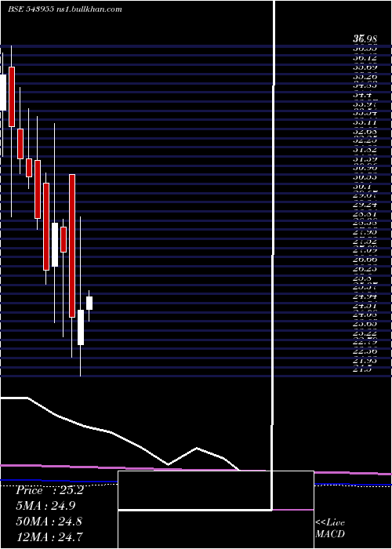Select the '50MA : 24.8' value
This screenshot has width=392, height=549.
point(49,522)
